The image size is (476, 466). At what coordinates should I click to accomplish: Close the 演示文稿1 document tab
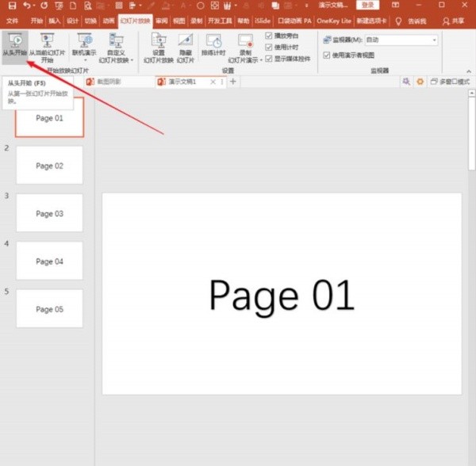(213, 82)
